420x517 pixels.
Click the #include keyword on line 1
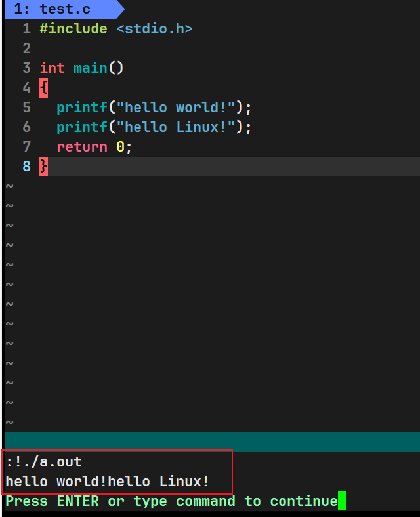click(x=73, y=29)
